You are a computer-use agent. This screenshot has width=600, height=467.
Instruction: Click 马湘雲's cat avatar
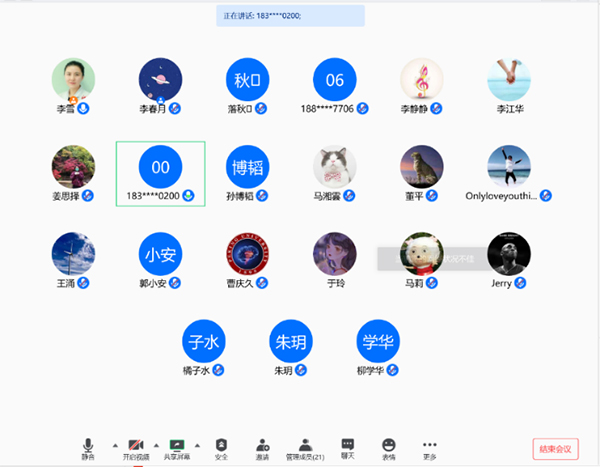tap(335, 166)
